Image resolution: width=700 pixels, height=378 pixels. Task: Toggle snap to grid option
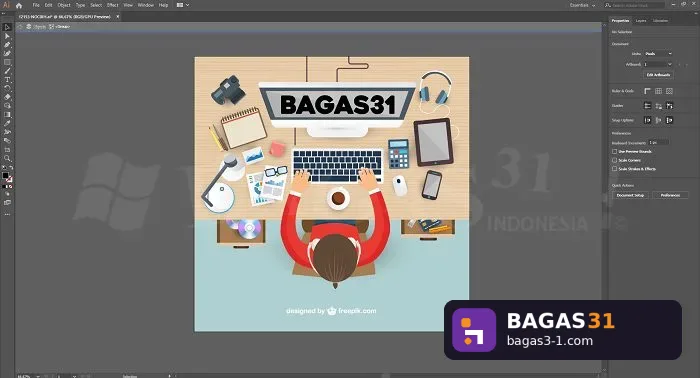click(658, 120)
